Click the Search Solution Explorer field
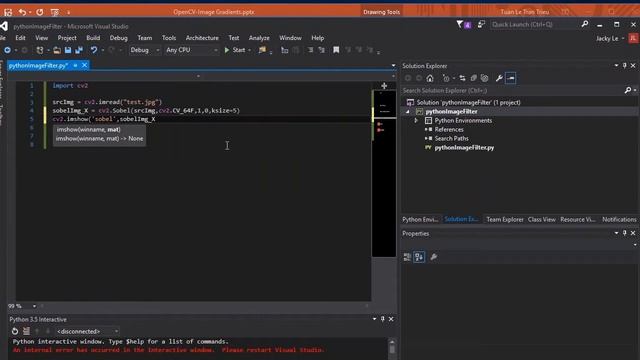640x360 pixels. [x=512, y=90]
